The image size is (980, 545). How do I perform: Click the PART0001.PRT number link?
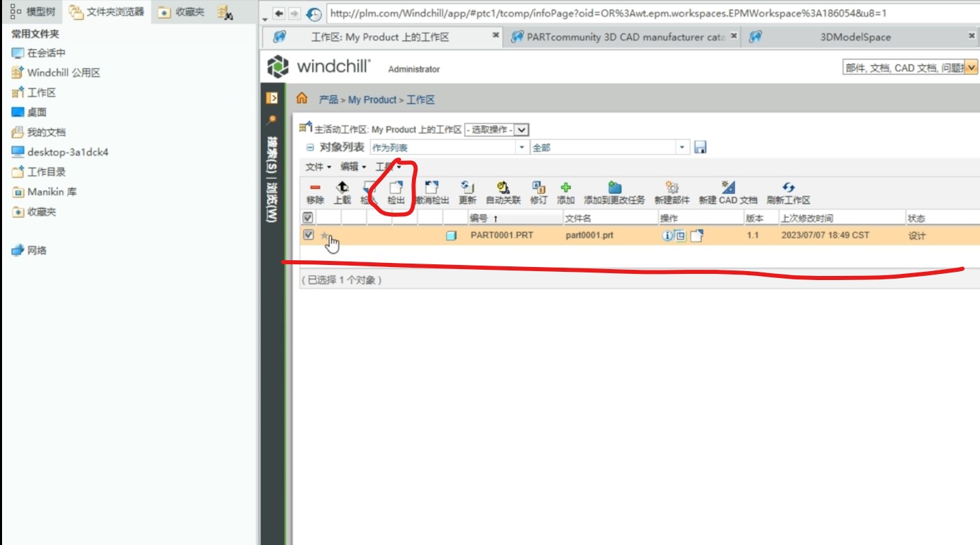(x=502, y=236)
